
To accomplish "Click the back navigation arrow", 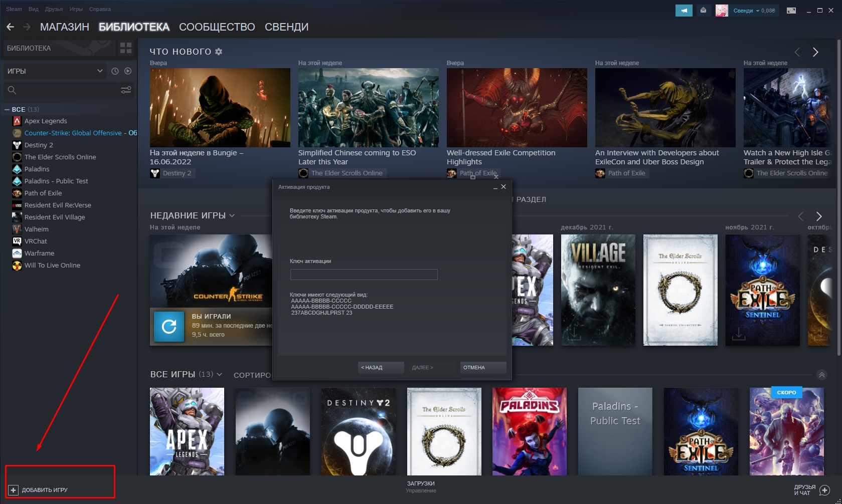I will tap(10, 27).
